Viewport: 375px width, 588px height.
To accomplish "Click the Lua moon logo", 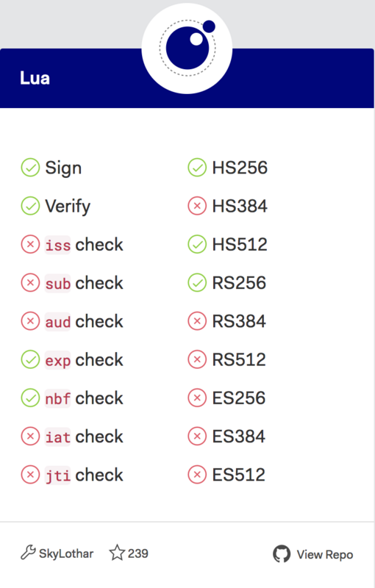I will click(x=187, y=49).
